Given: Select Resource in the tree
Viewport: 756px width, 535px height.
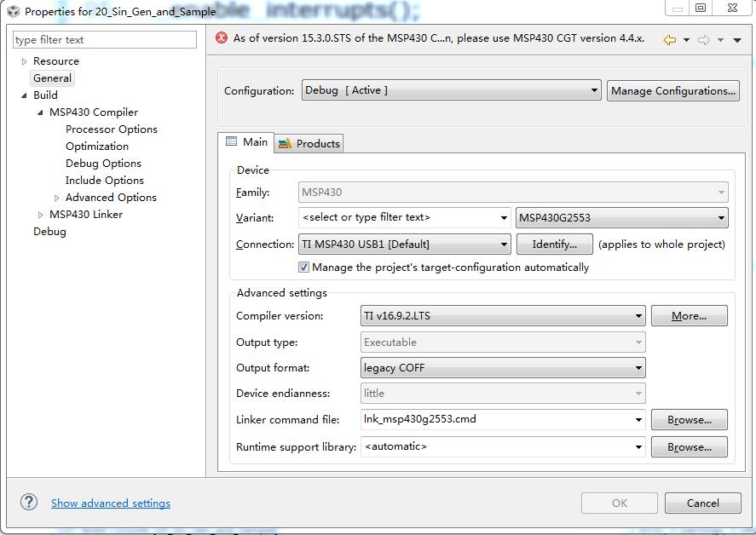Looking at the screenshot, I should point(56,61).
